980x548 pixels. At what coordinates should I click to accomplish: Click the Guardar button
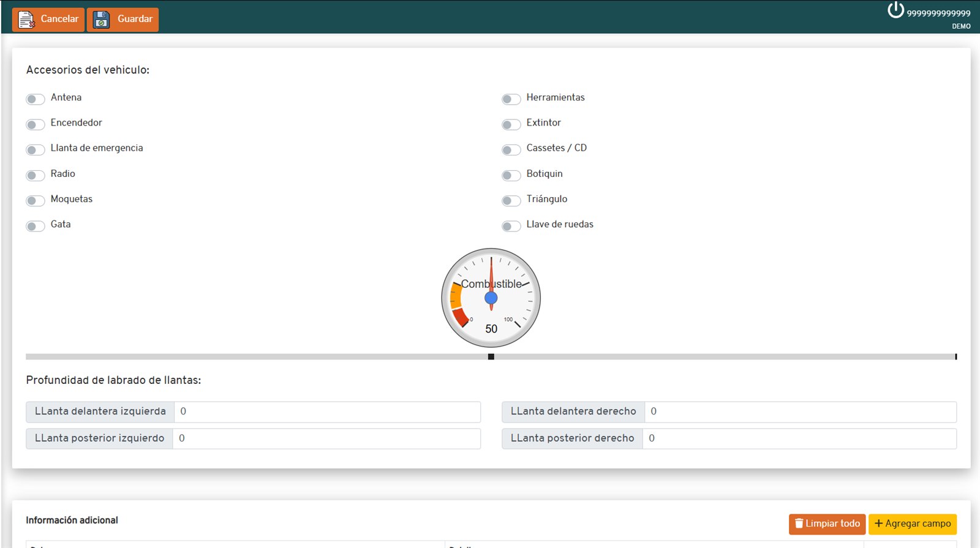pos(123,20)
